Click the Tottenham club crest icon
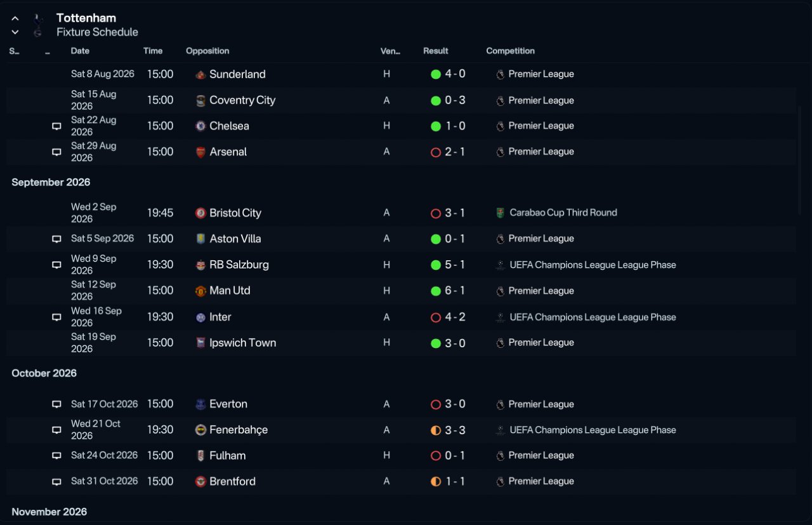 coord(38,25)
